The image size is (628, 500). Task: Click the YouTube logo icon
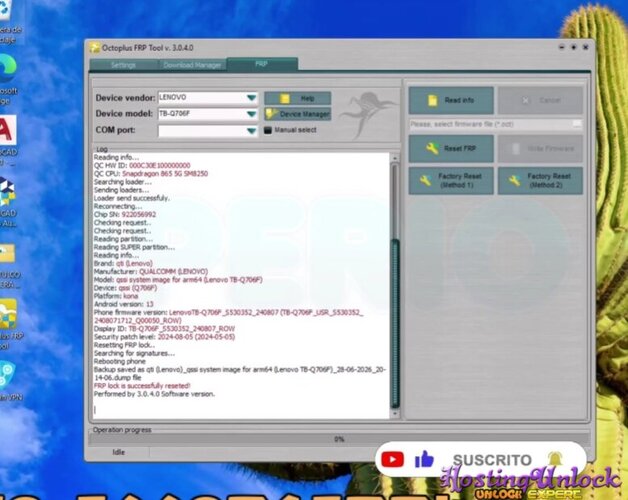point(392,460)
